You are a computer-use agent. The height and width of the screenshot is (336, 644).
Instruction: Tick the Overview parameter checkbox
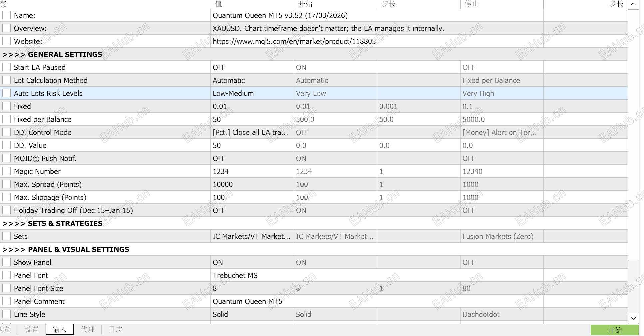6,28
